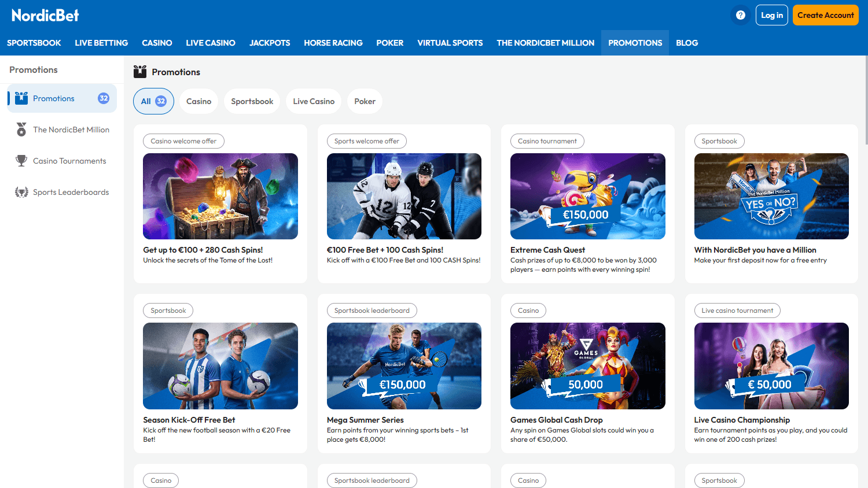Open football players Kick-Off image
The width and height of the screenshot is (868, 488).
tap(220, 366)
